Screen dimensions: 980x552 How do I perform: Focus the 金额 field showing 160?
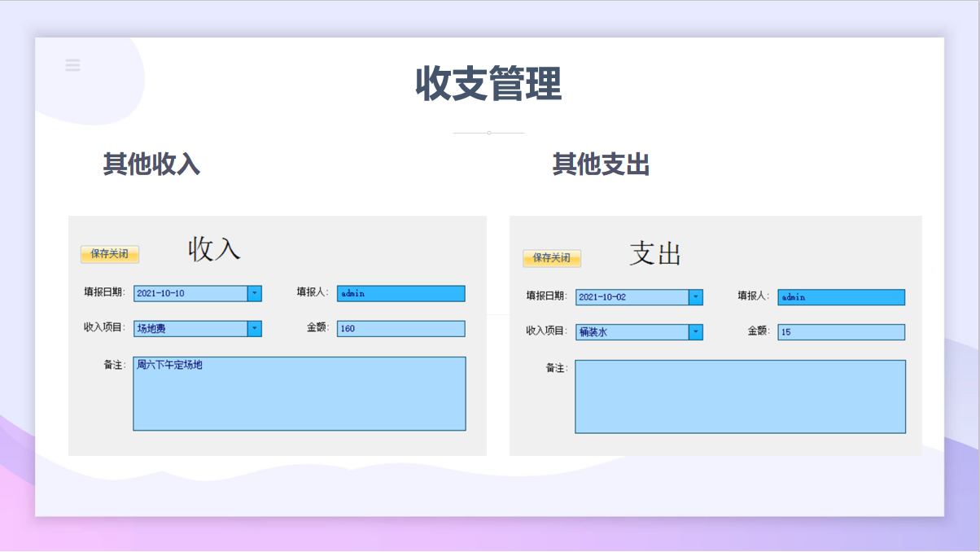coord(400,328)
